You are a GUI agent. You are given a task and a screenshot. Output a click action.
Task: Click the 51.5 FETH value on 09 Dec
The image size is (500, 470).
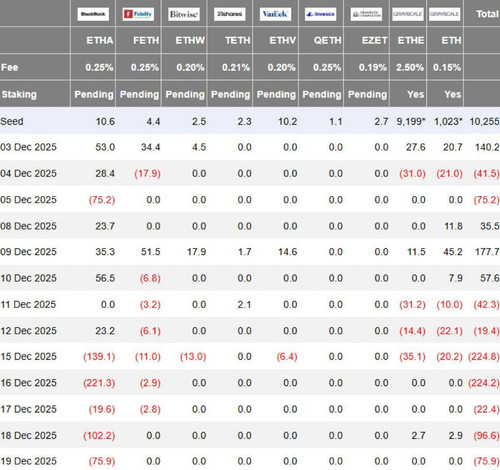(150, 252)
